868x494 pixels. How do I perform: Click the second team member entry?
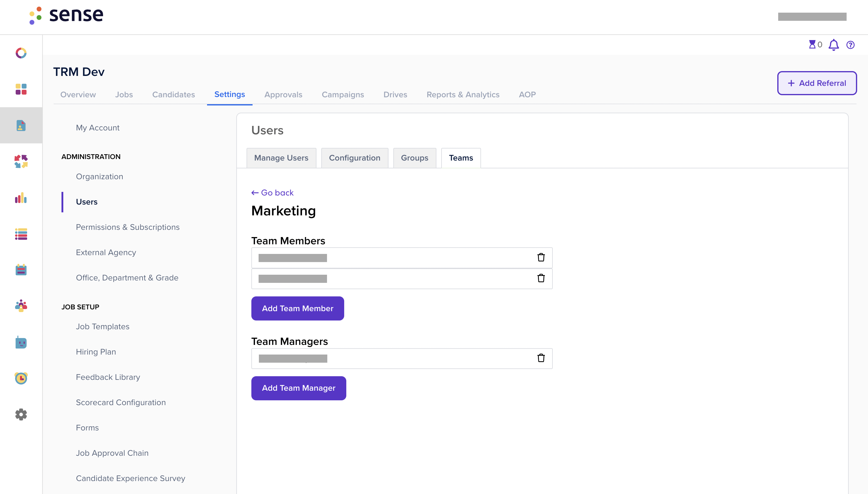(x=402, y=279)
